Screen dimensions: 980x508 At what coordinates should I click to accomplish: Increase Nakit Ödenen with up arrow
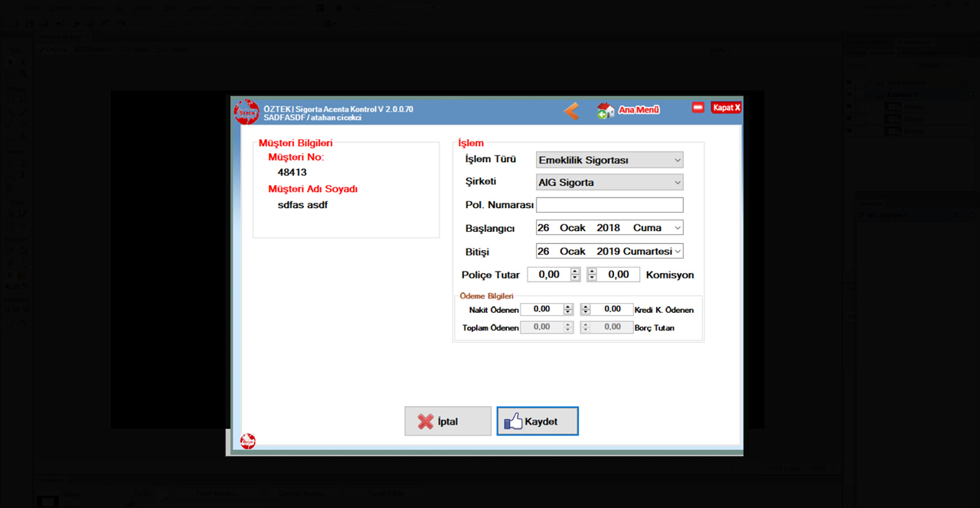click(567, 307)
